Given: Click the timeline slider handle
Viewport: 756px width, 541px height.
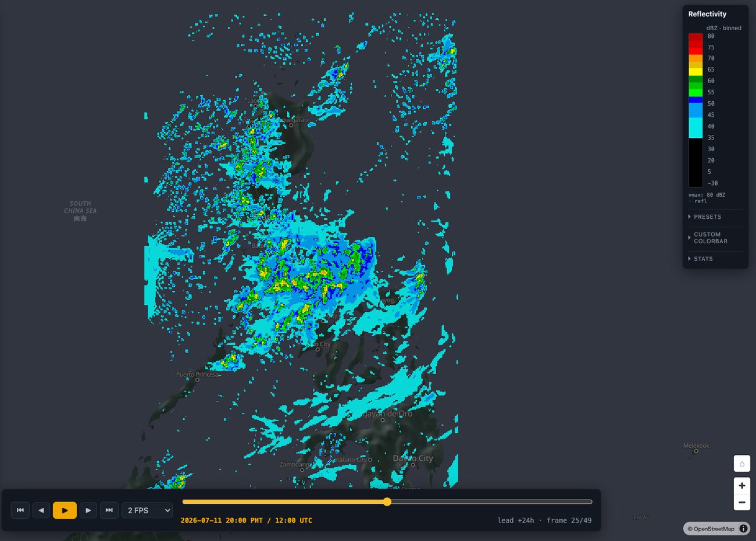Looking at the screenshot, I should [387, 501].
